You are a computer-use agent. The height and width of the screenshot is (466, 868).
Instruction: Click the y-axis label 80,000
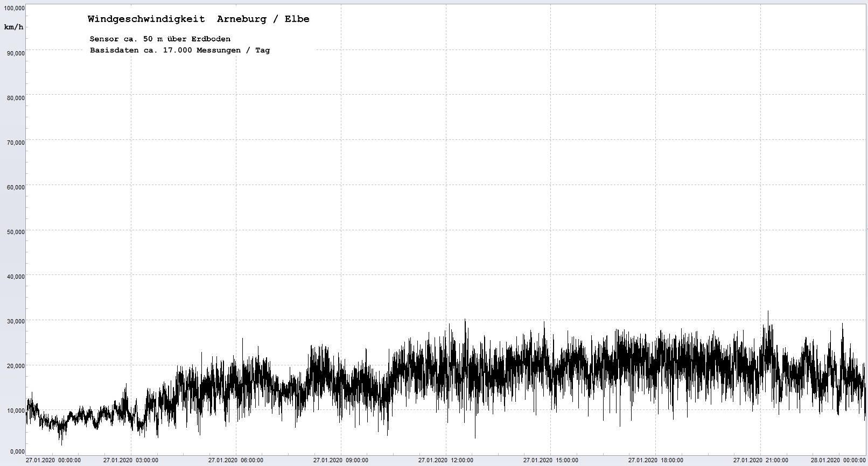pyautogui.click(x=16, y=98)
